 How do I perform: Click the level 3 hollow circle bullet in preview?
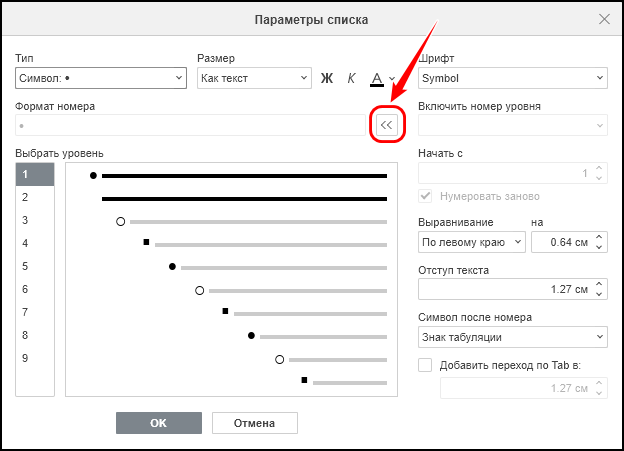(121, 222)
